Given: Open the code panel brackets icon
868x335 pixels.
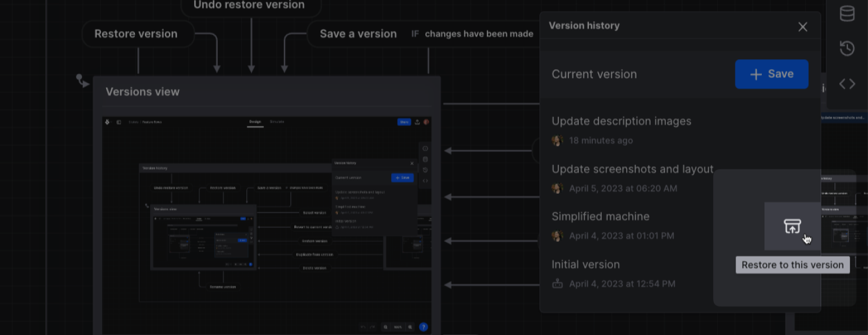Looking at the screenshot, I should pos(847,84).
